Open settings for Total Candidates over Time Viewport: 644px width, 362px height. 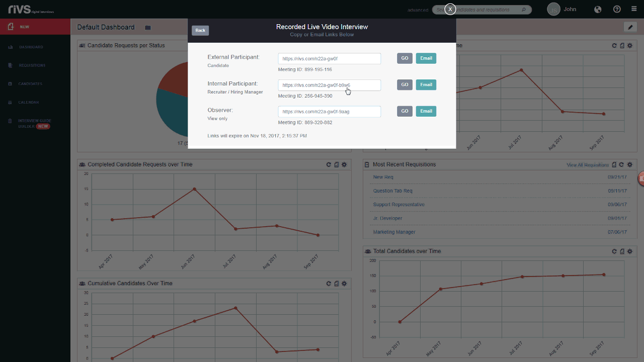(x=630, y=251)
